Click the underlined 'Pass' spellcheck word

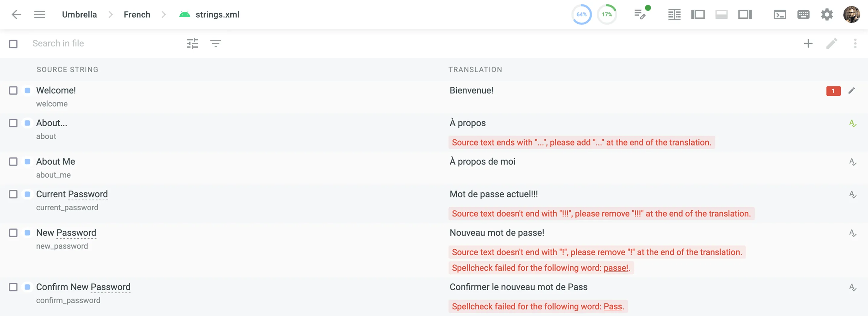coord(613,307)
